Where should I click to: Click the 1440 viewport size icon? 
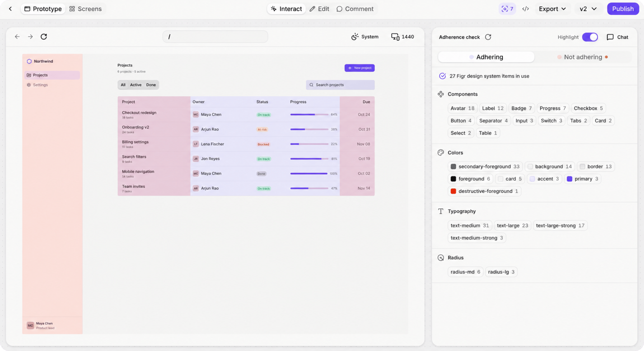point(395,37)
